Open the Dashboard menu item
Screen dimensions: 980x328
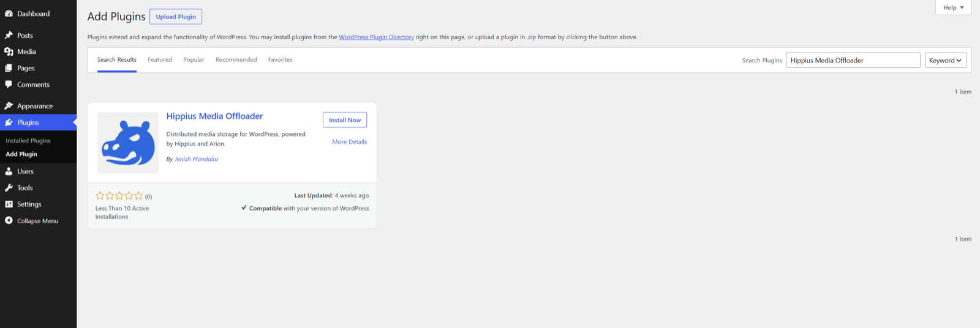[x=38, y=13]
